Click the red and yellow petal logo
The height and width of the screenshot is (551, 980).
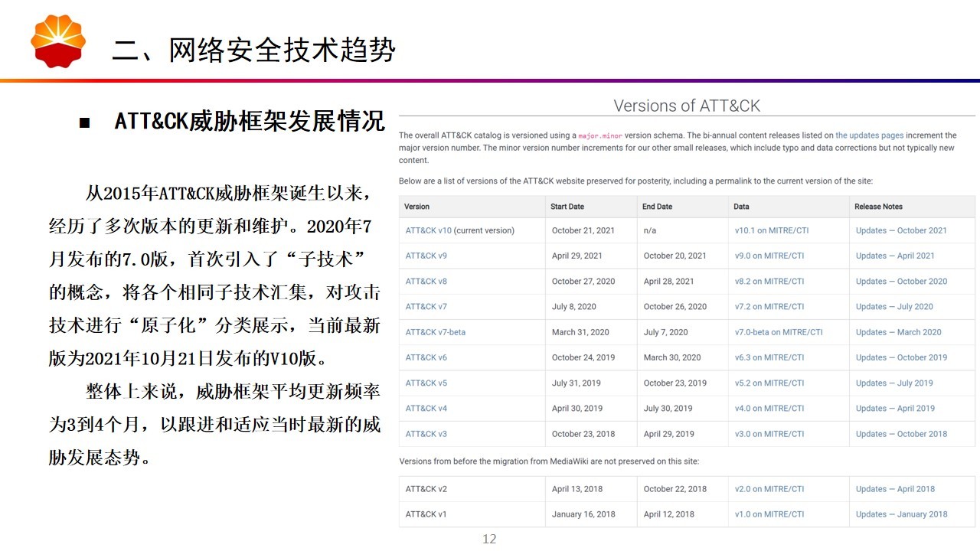click(58, 41)
